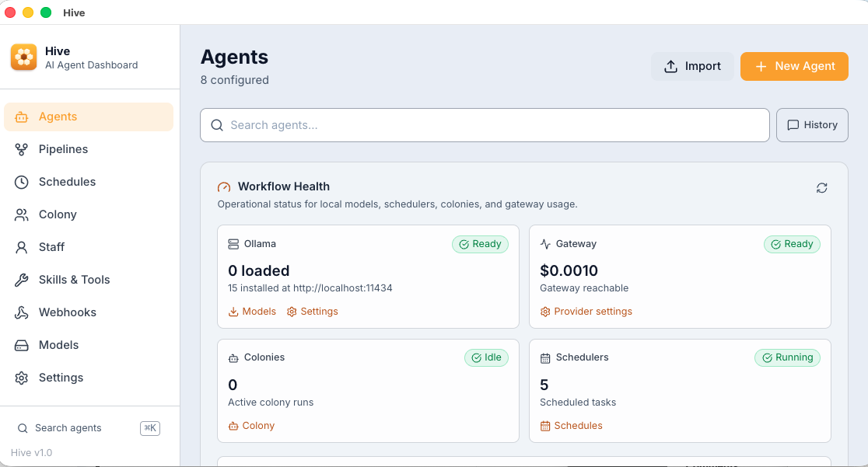Open the Models page from sidebar
The image size is (868, 467).
coord(89,345)
